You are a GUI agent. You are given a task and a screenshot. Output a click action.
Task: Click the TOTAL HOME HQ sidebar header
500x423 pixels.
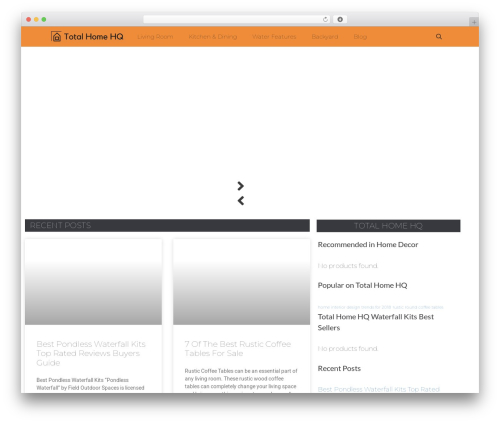tap(388, 226)
